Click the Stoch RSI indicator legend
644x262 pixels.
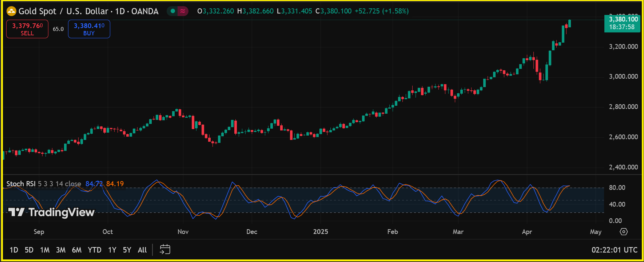click(21, 184)
